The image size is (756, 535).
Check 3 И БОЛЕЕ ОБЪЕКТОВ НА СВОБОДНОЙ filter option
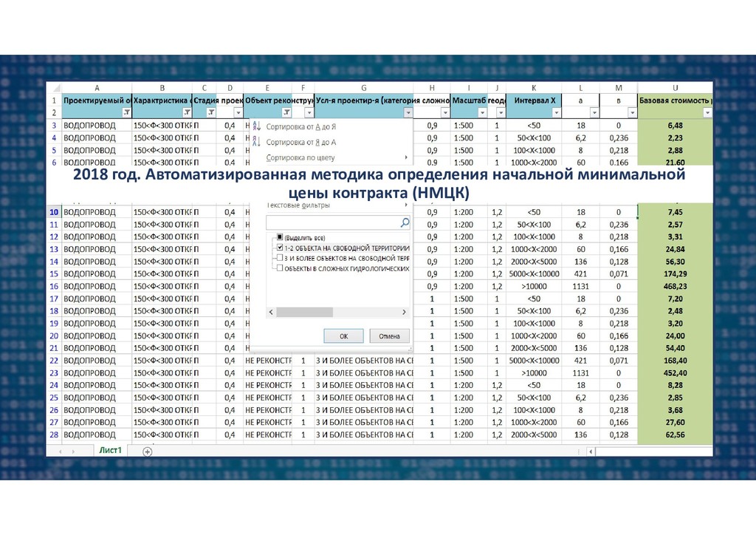point(280,258)
